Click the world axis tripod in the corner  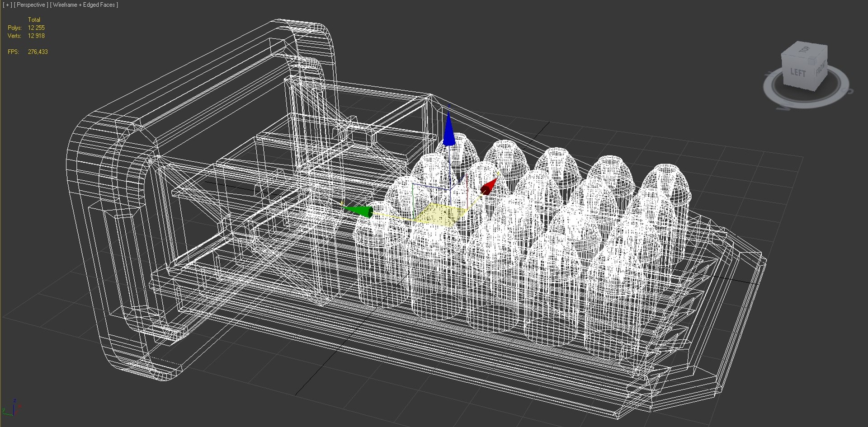click(x=12, y=408)
